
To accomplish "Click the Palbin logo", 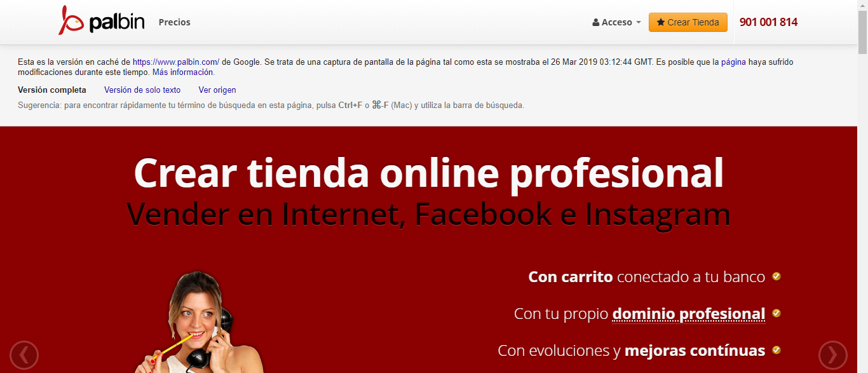I will 101,22.
